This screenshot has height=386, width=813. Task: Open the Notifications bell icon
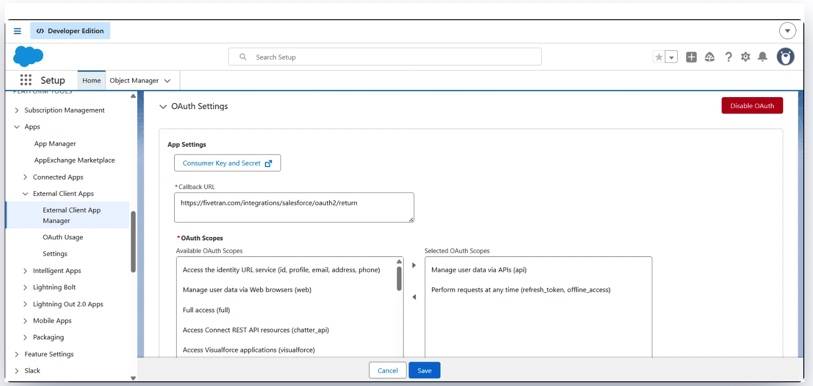(x=762, y=57)
